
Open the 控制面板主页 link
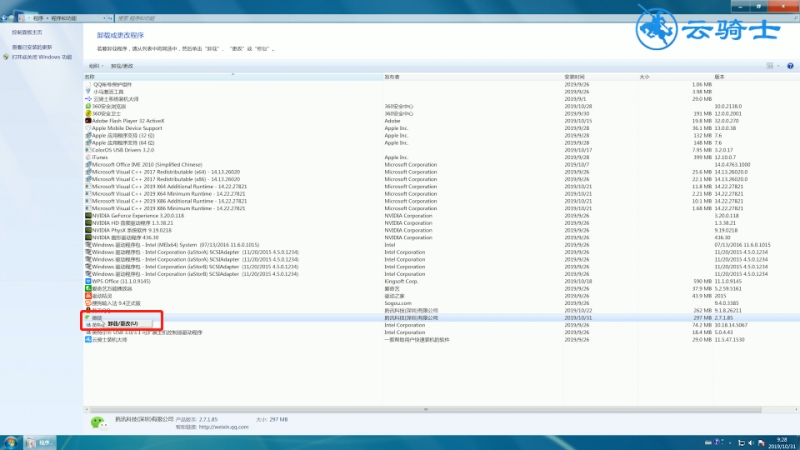click(x=27, y=32)
